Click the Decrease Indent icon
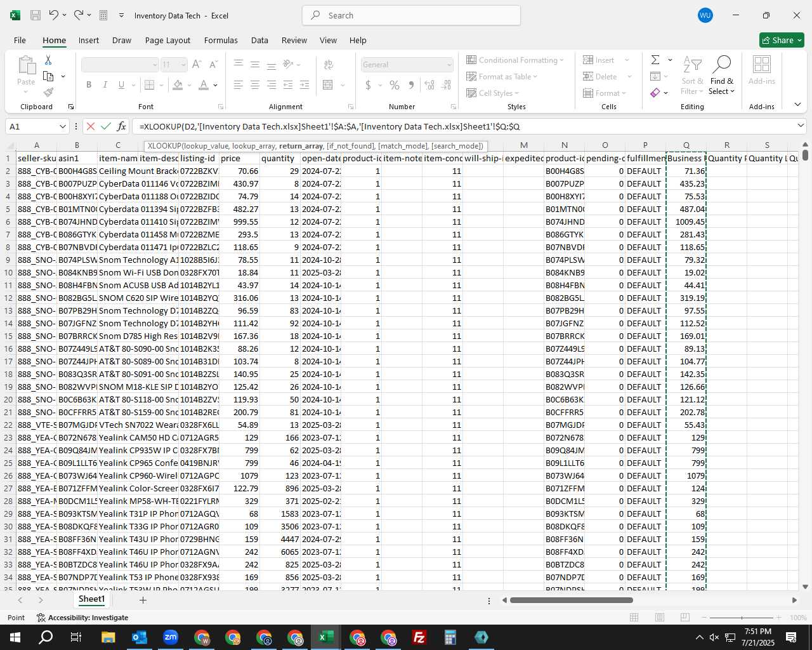 pos(288,84)
